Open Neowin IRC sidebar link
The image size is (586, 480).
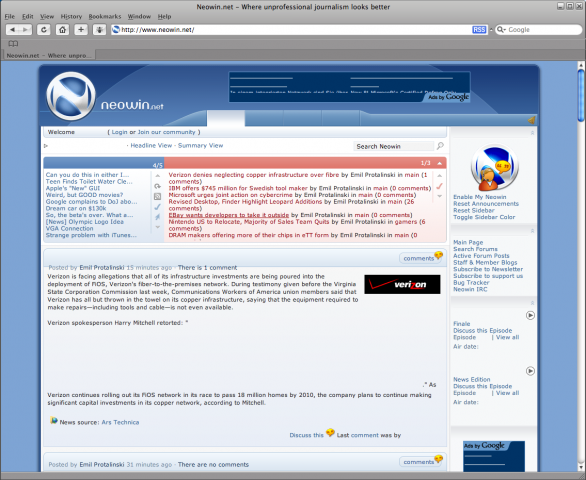coord(470,289)
